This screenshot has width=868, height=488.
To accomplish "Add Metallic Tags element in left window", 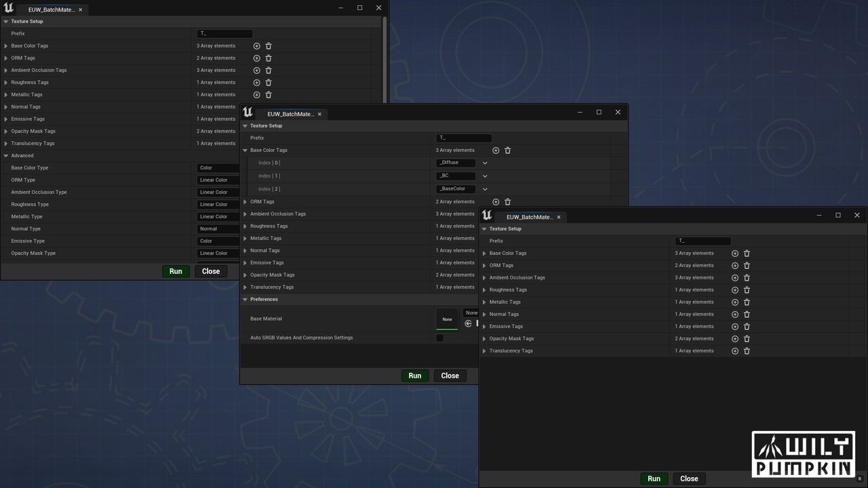I will (x=256, y=95).
